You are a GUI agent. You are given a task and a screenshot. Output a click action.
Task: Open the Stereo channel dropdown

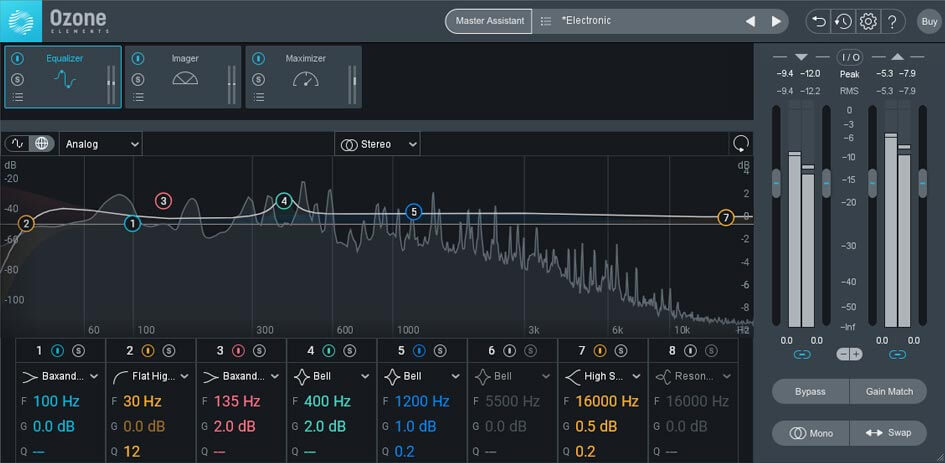(377, 144)
